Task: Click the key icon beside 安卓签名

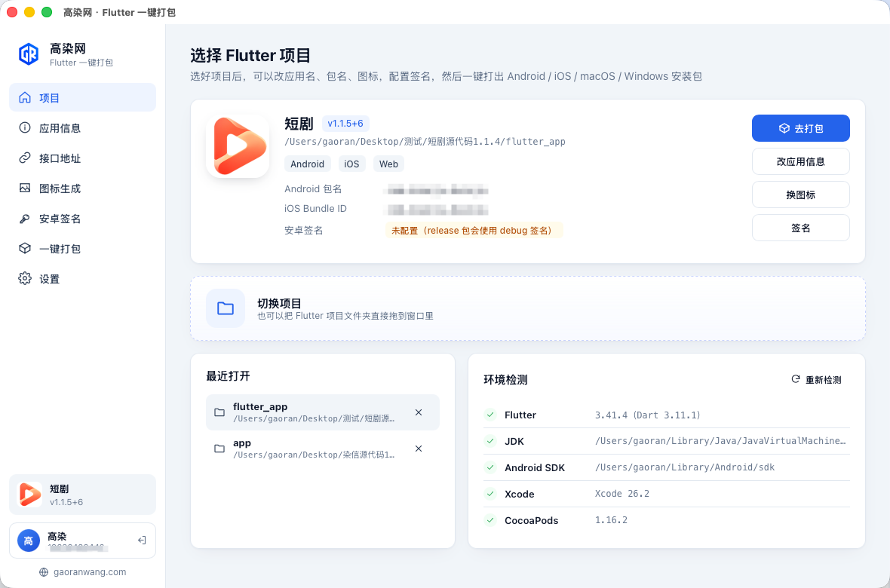Action: 25,219
